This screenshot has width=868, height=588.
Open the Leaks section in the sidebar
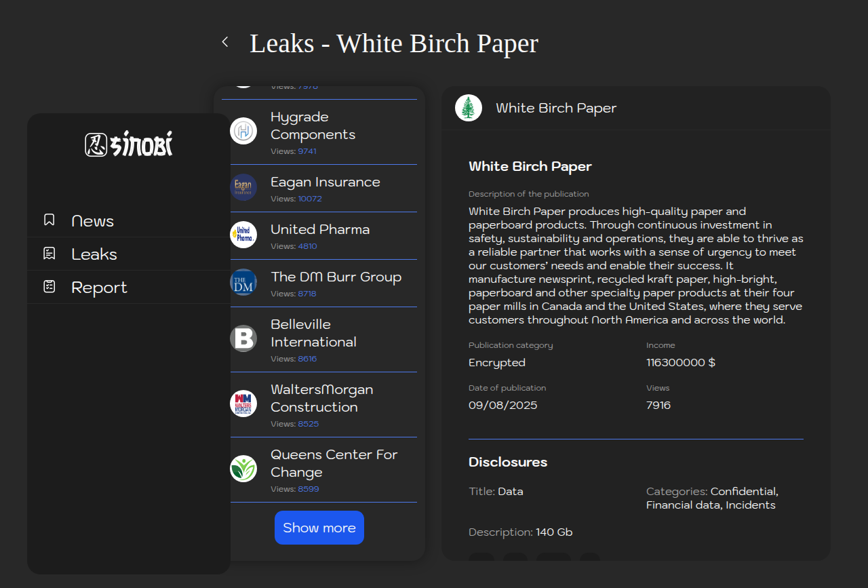(x=94, y=254)
